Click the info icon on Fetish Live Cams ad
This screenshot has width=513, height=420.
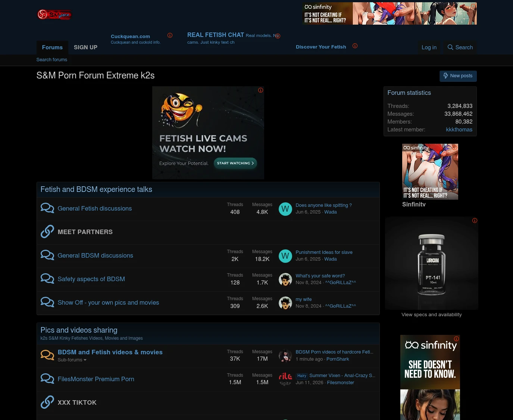(261, 90)
